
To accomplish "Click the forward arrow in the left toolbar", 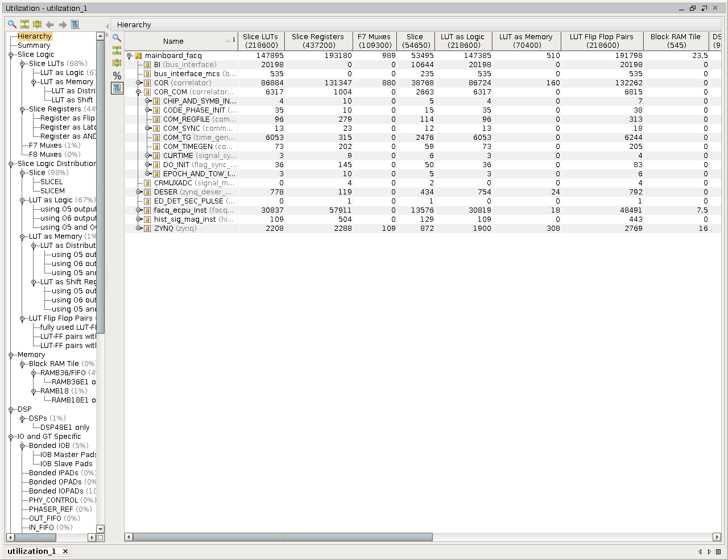I will point(63,24).
